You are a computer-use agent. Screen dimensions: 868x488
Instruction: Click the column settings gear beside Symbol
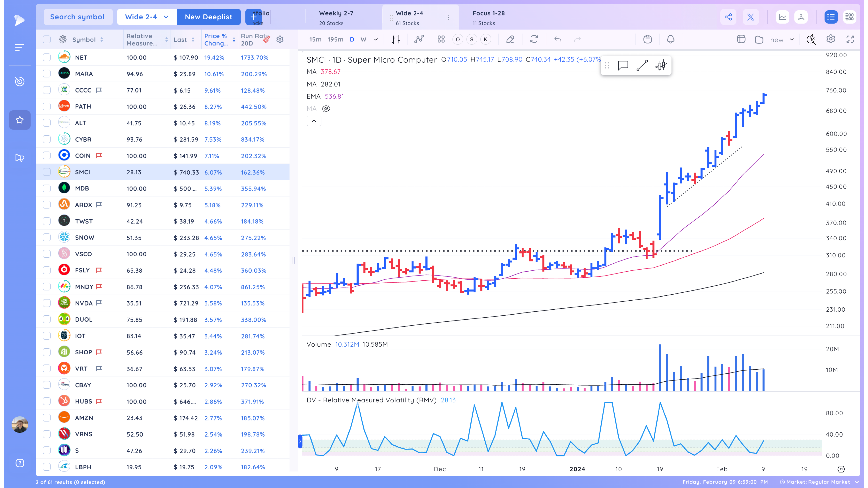[63, 39]
